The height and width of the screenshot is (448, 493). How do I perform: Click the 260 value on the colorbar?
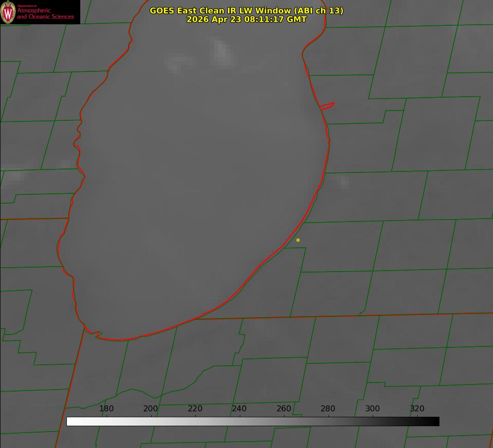click(x=283, y=408)
